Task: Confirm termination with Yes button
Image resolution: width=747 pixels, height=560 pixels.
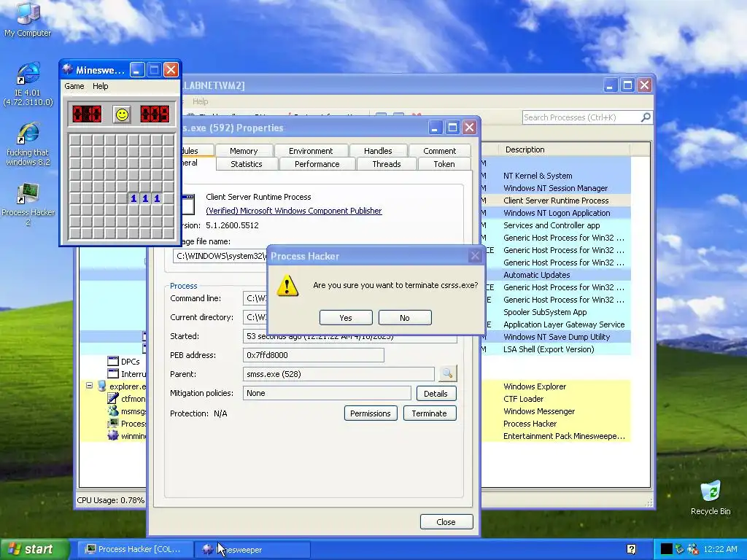Action: (x=346, y=318)
